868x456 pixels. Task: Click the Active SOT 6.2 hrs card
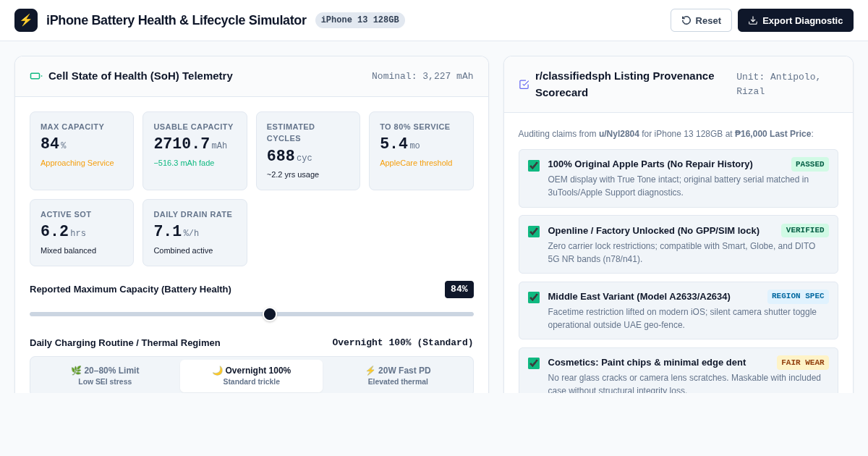(x=82, y=233)
